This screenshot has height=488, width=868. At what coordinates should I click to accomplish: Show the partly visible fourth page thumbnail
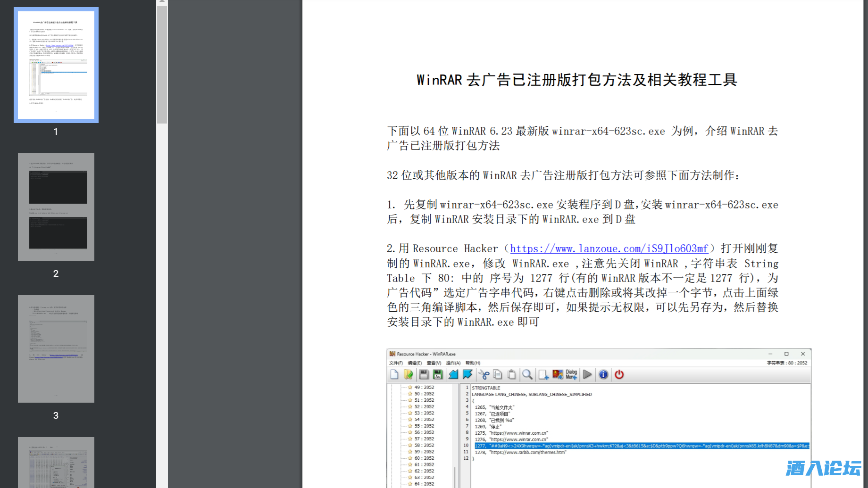tap(56, 463)
